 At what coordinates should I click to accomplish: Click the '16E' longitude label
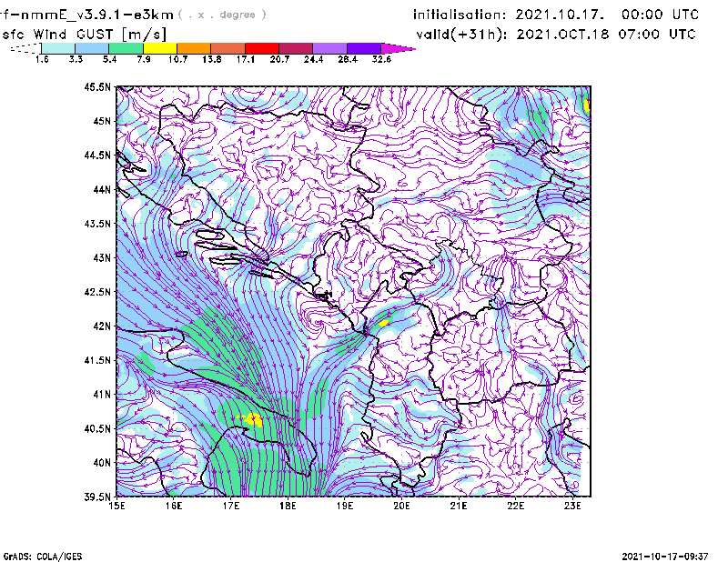174,506
